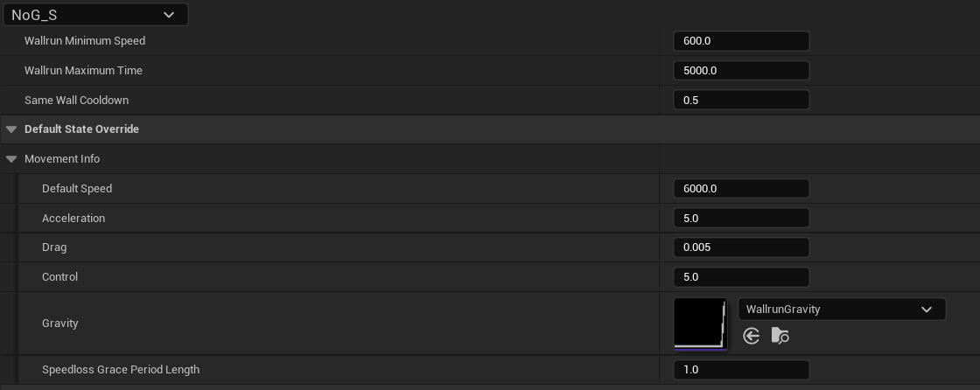Viewport: 980px width, 390px height.
Task: Click the Default State Override header text
Action: coord(81,129)
